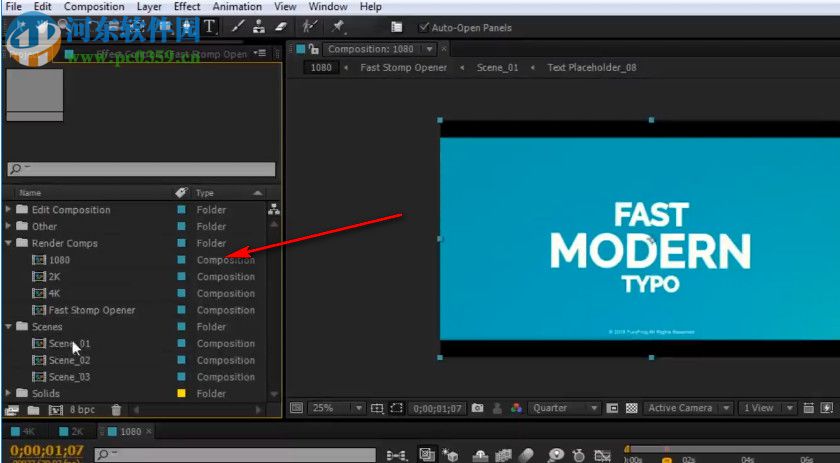Create a new composition from the project panel
The height and width of the screenshot is (463, 840).
(56, 410)
